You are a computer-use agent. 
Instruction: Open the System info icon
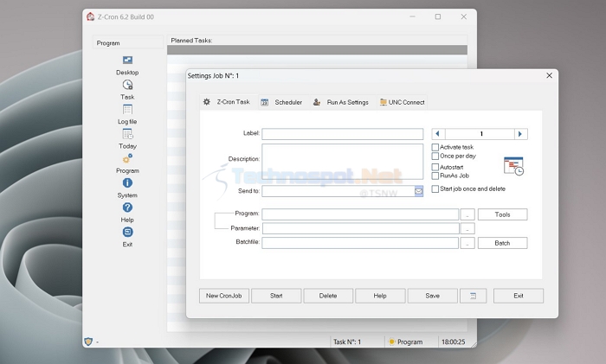127,183
